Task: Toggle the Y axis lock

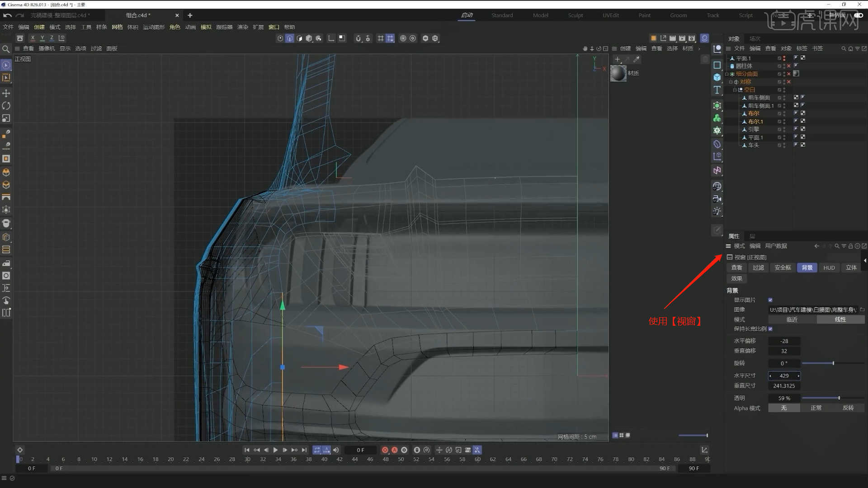Action: [x=42, y=38]
